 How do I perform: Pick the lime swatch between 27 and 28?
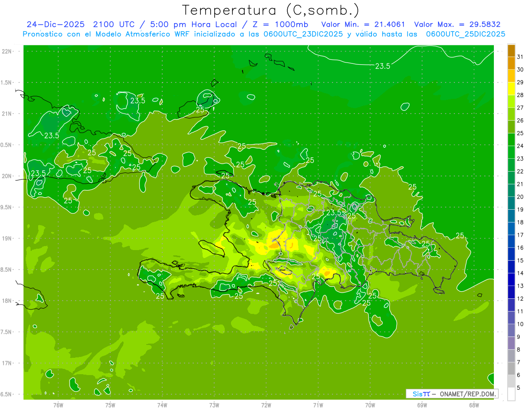click(x=511, y=101)
